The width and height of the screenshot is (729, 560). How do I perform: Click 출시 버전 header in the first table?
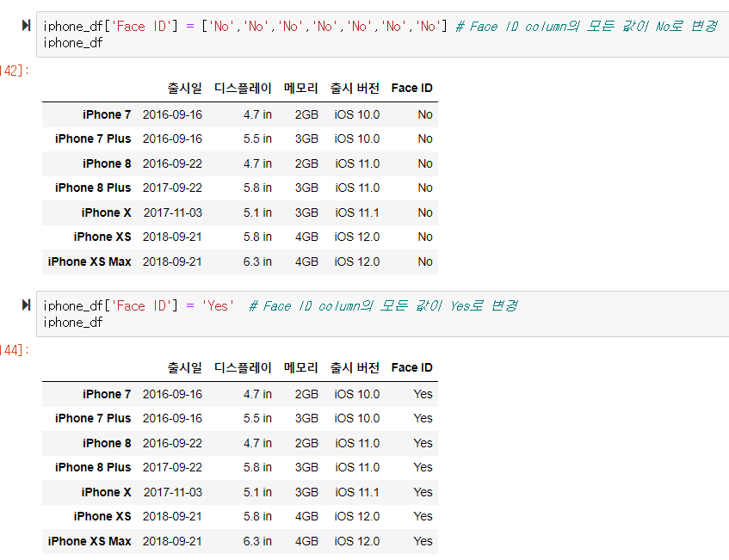(355, 88)
